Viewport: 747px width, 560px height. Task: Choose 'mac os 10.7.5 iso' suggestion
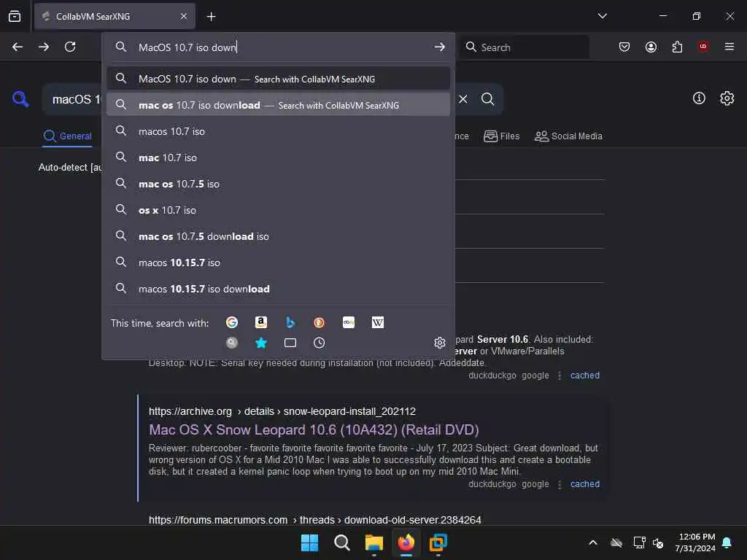278,183
